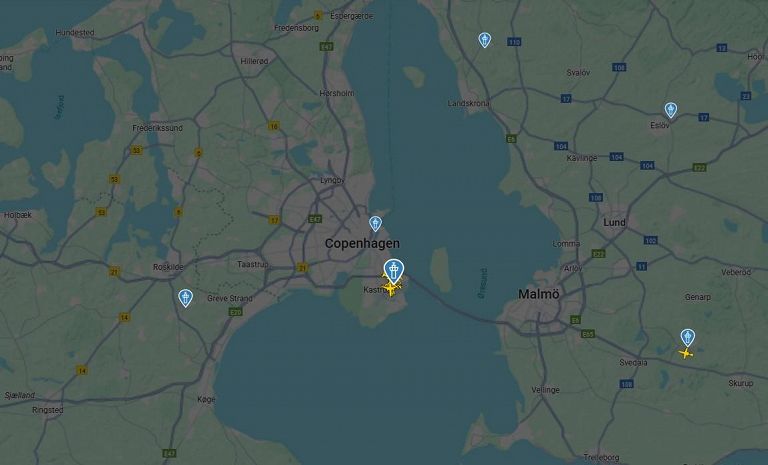The width and height of the screenshot is (768, 465).
Task: Select the yellow aircraft at Kastrup
Action: point(391,289)
